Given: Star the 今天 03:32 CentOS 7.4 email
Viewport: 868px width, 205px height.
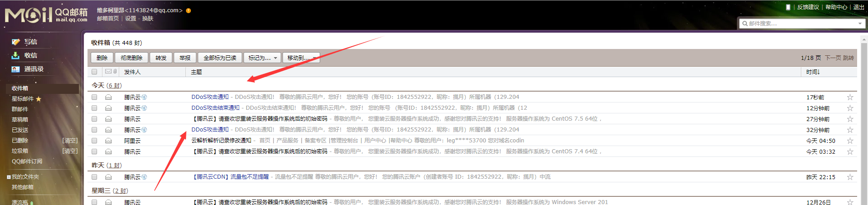Looking at the screenshot, I should pos(850,151).
